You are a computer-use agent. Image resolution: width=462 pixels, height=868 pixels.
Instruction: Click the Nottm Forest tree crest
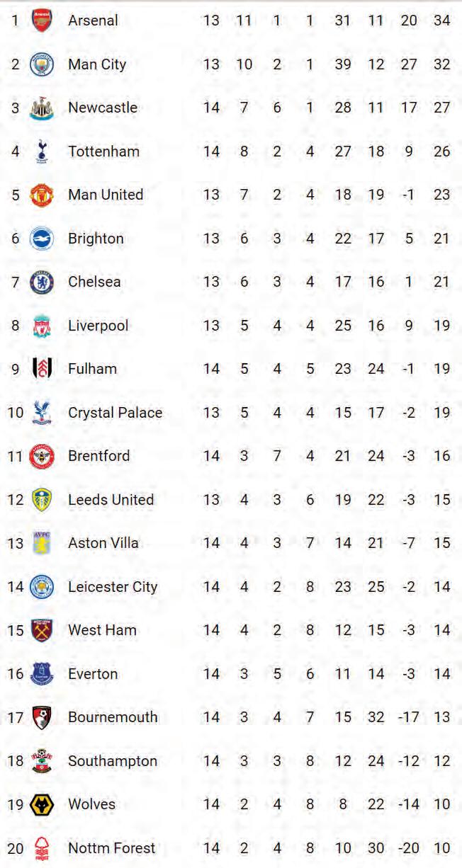pyautogui.click(x=42, y=849)
